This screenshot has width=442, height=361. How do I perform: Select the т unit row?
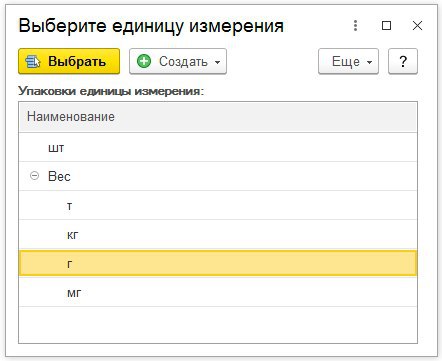point(218,205)
